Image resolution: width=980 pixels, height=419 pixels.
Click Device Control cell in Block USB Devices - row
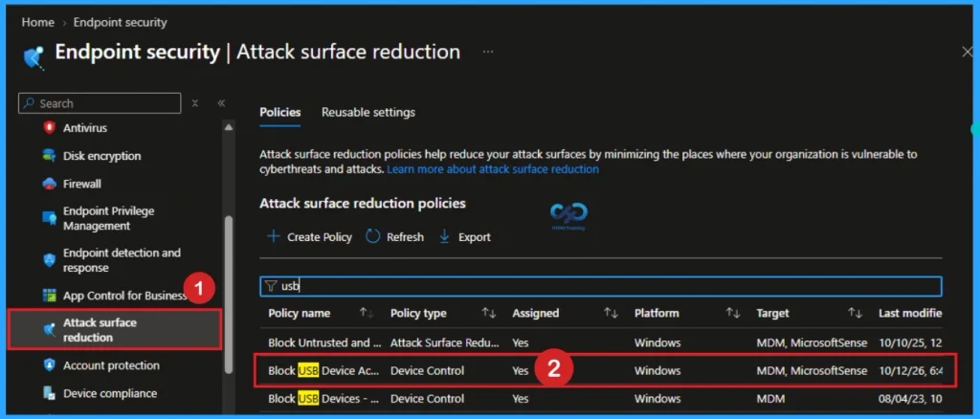click(x=428, y=399)
